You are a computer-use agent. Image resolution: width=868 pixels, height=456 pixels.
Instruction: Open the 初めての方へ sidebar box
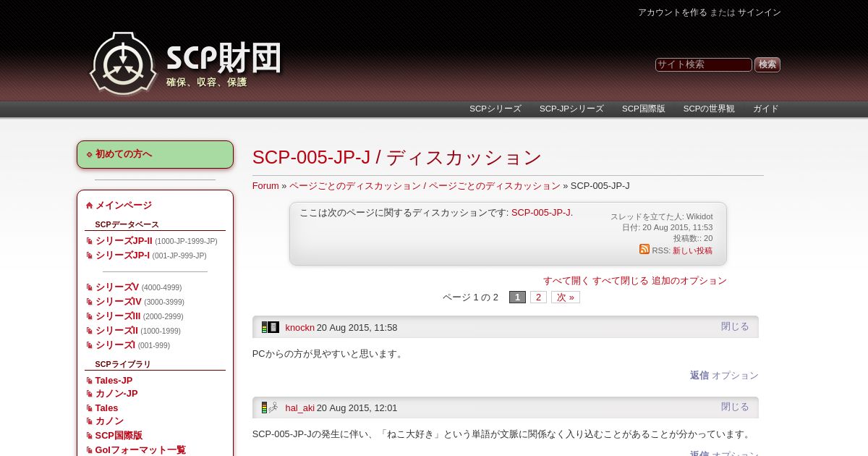coord(155,154)
